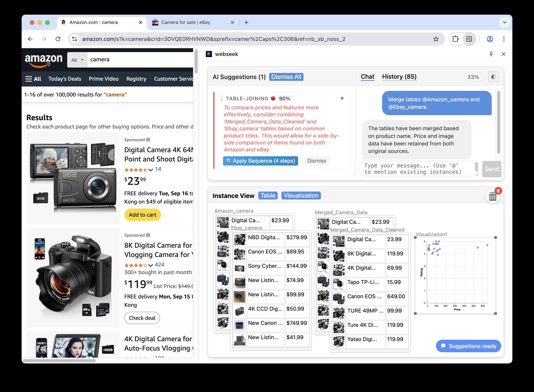Screen dimensions: 534x392
Task: Click the $749.99 price cell
Action: (297, 325)
